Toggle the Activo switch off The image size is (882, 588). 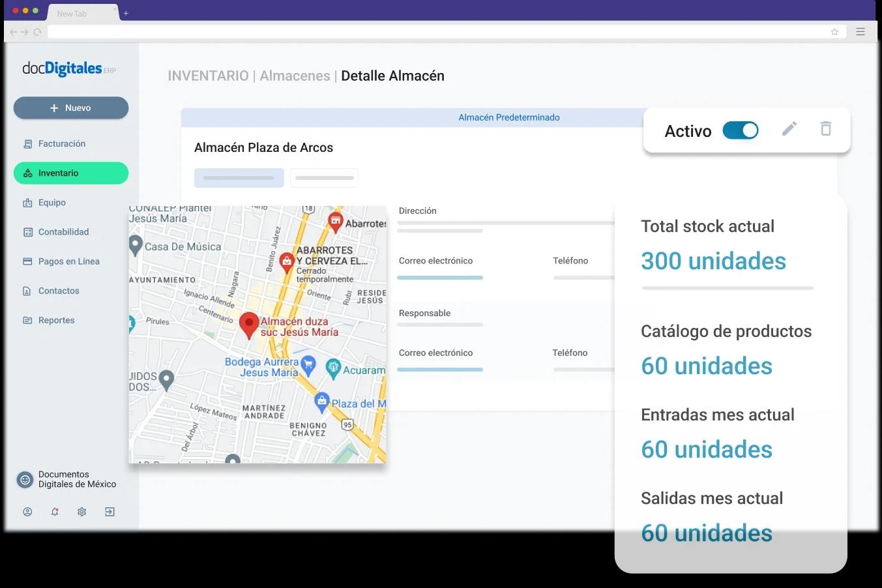tap(741, 130)
